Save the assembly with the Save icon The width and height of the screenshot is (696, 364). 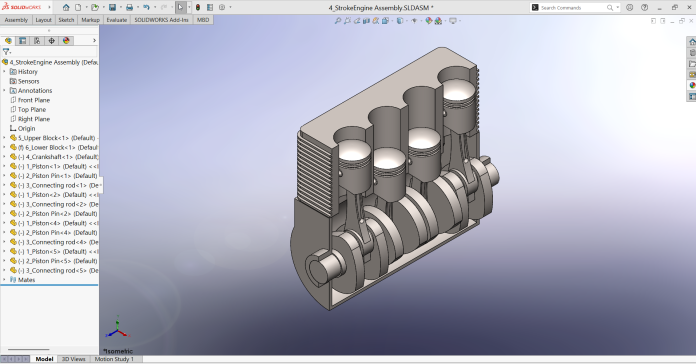pos(112,8)
